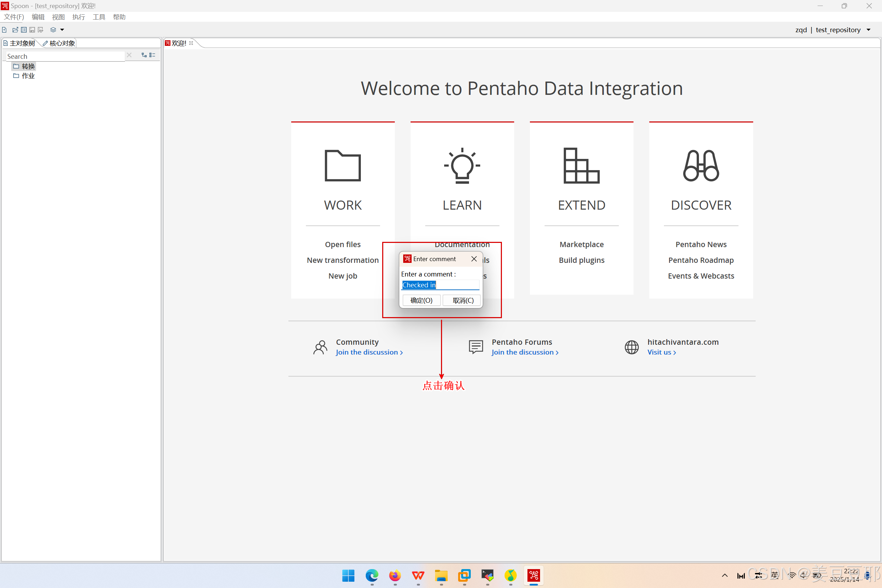Click the perspectives layers icon
882x588 pixels.
pos(53,30)
